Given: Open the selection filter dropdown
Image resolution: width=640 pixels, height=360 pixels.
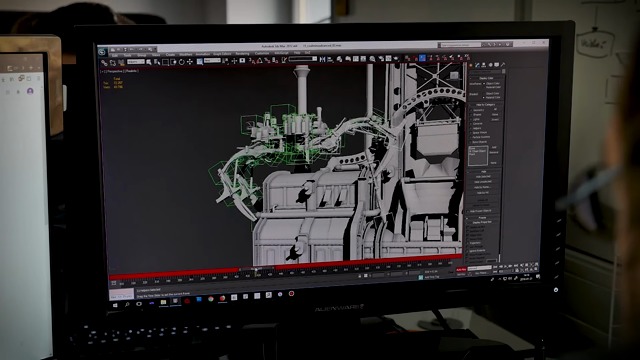Looking at the screenshot, I should [136, 62].
